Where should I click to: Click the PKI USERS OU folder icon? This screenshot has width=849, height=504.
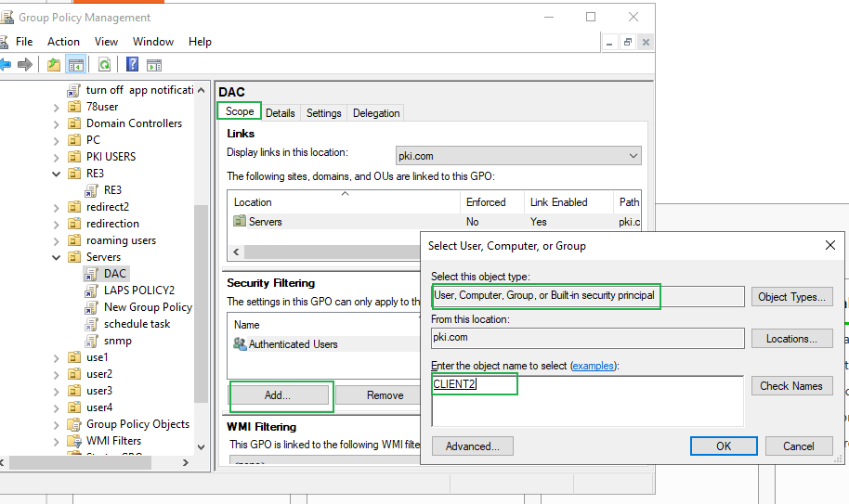click(73, 157)
